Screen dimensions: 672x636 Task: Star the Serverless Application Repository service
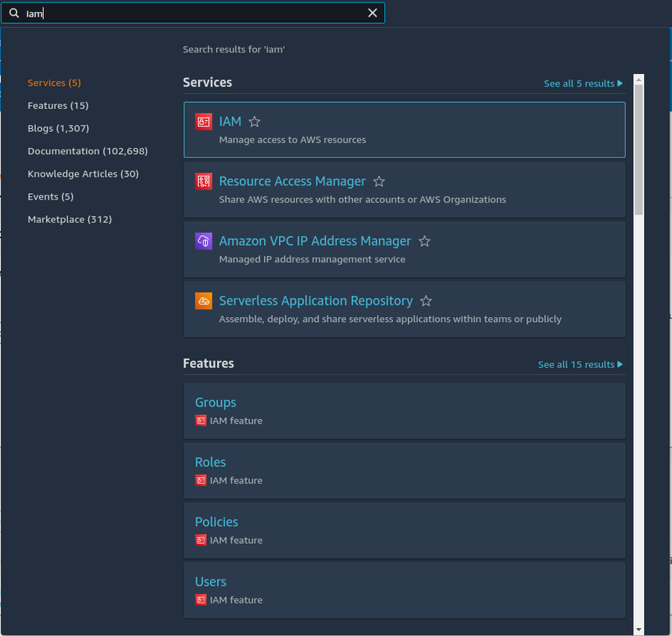(425, 301)
